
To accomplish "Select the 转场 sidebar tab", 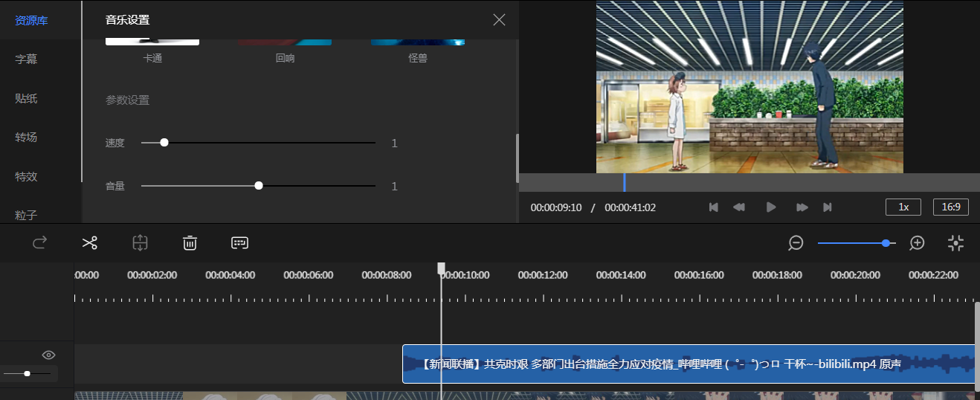I will 26,137.
